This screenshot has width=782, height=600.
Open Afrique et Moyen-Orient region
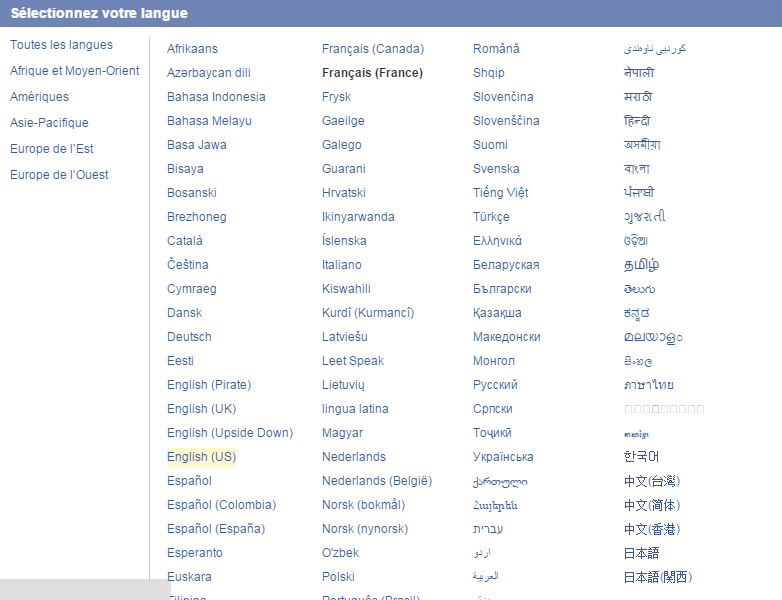pyautogui.click(x=75, y=71)
